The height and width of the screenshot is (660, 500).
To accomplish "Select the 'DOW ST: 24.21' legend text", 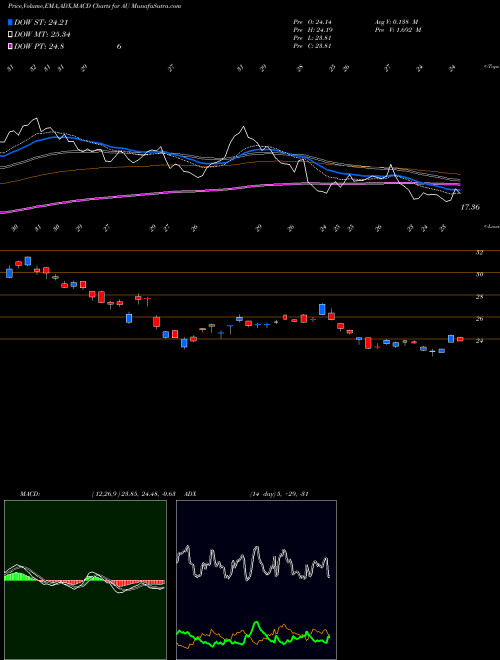I will coord(41,23).
